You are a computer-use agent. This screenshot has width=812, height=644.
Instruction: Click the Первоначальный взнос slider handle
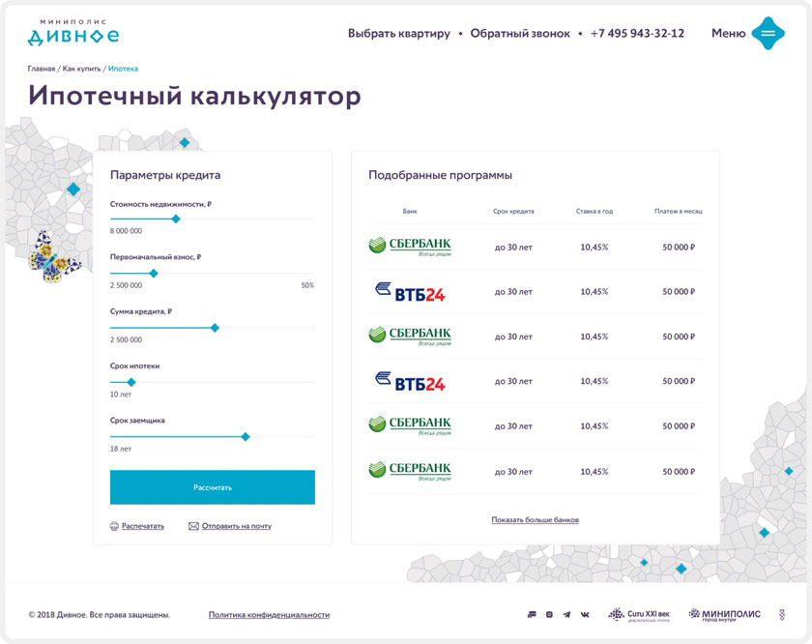(x=153, y=273)
